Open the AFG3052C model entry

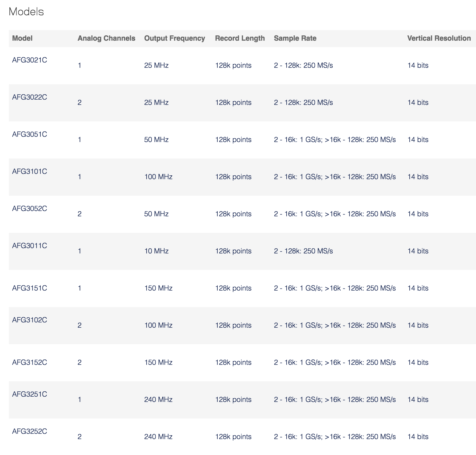click(29, 209)
